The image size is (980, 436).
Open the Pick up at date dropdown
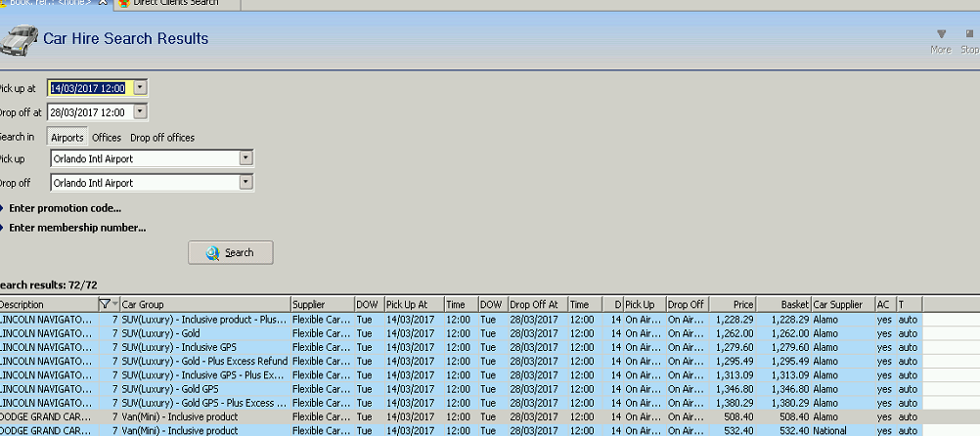pyautogui.click(x=141, y=88)
